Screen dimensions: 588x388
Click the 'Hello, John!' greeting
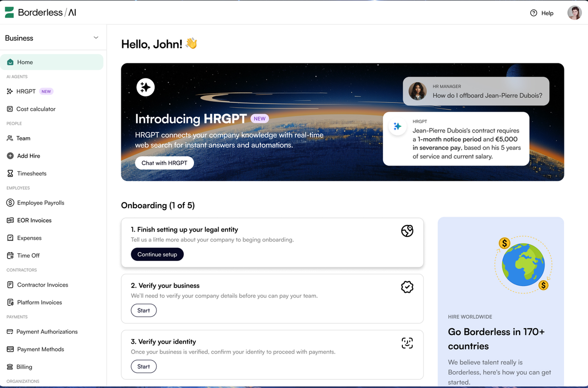[x=152, y=44]
